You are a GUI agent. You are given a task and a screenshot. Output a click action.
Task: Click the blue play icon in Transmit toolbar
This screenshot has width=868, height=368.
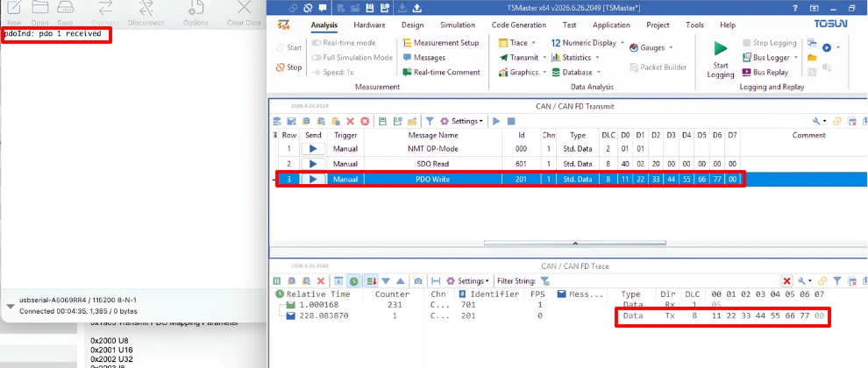pos(496,121)
